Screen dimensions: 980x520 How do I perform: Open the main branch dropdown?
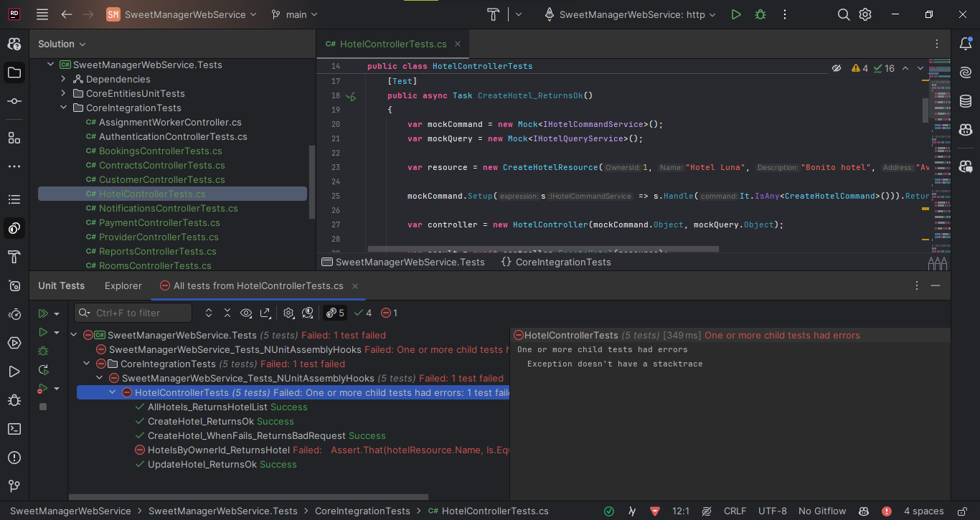294,14
